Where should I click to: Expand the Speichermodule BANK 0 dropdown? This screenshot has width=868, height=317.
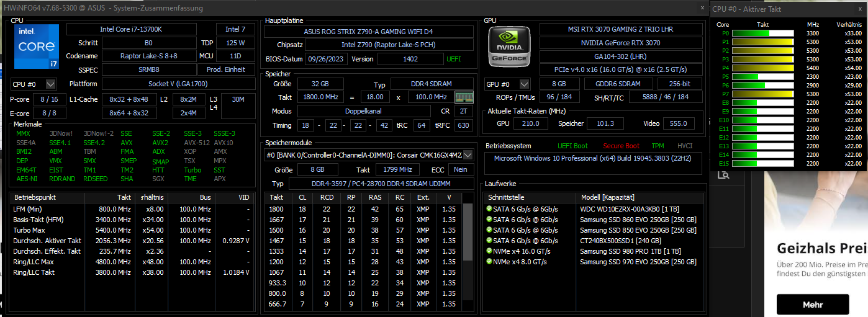[468, 154]
